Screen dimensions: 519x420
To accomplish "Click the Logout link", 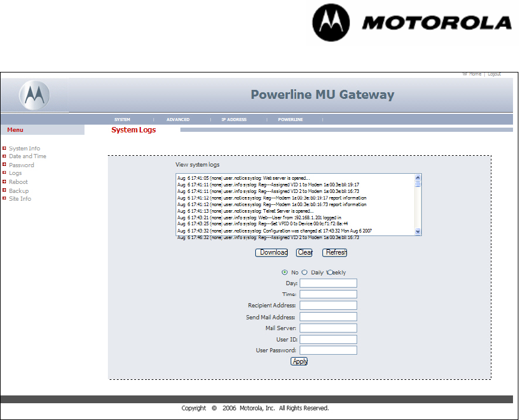I will tap(494, 74).
